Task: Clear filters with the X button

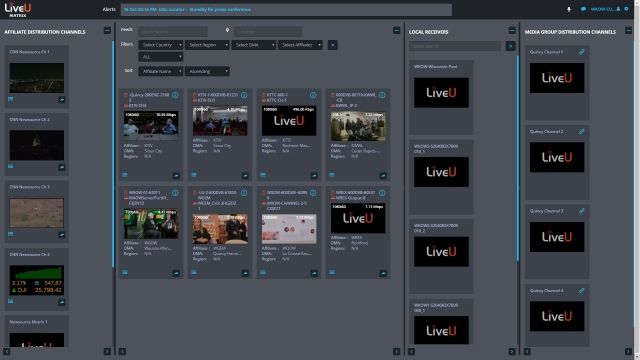Action: 332,45
